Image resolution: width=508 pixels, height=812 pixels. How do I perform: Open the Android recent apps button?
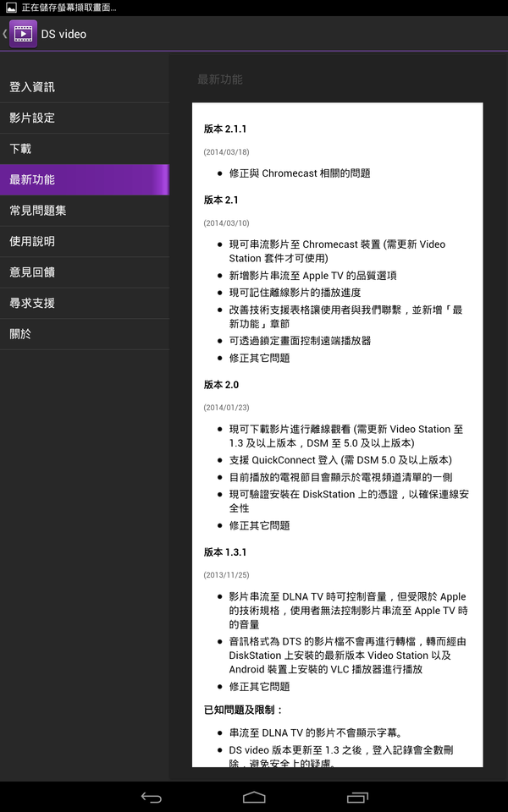(357, 798)
